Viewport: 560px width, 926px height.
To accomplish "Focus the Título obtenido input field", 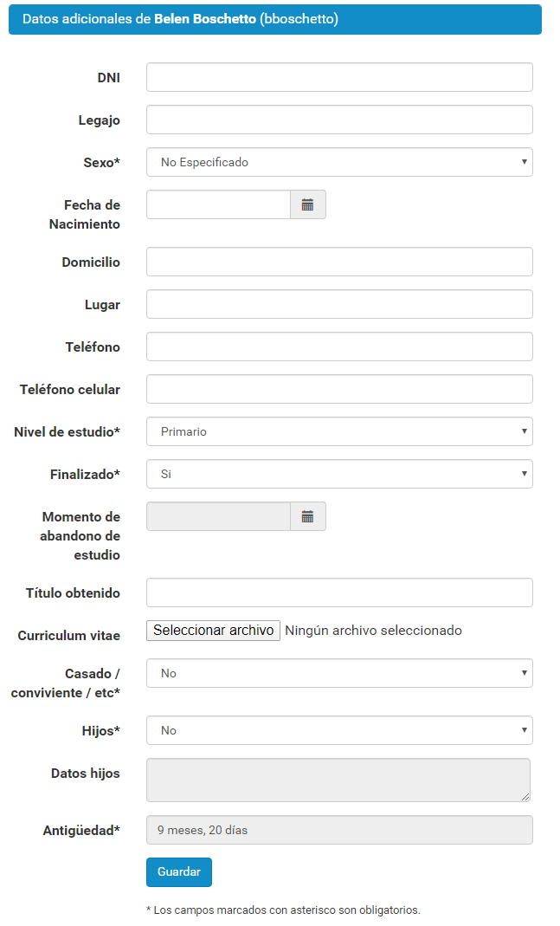I will coord(339,593).
